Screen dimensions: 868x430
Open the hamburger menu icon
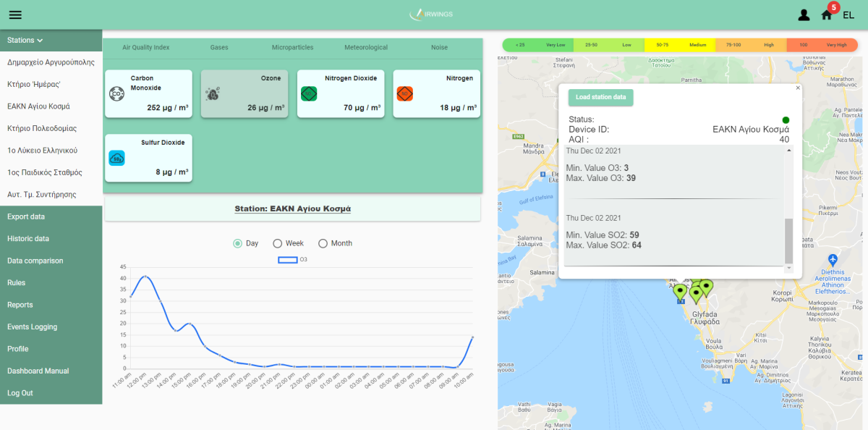15,14
